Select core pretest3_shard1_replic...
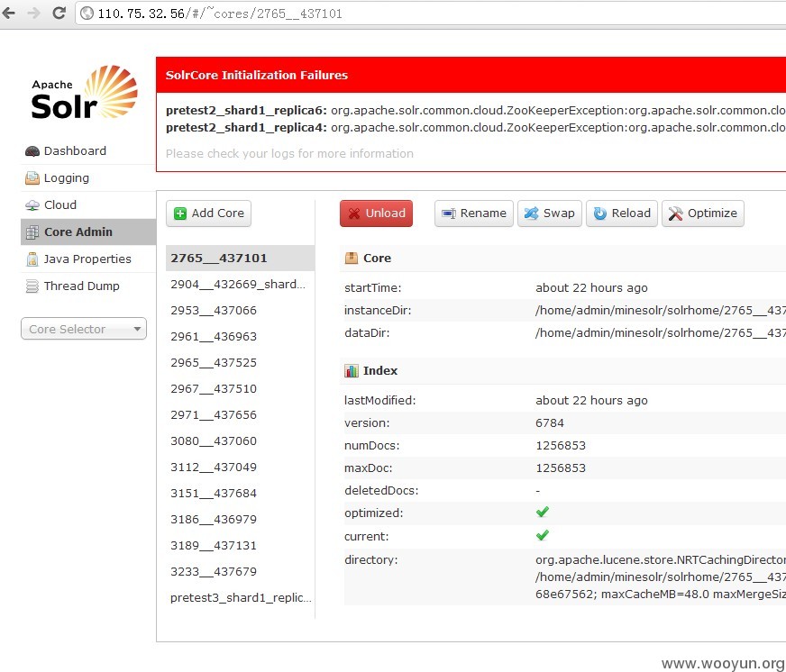The width and height of the screenshot is (786, 672). [x=240, y=597]
